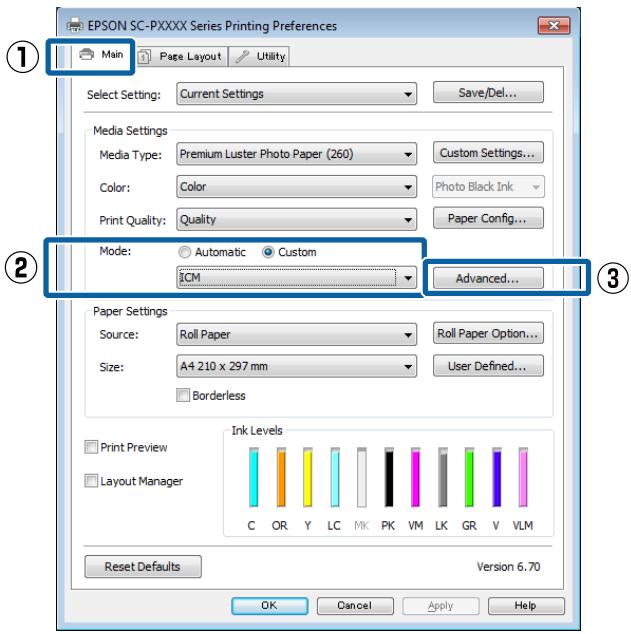Screen dimensions: 631x634
Task: Open the Select Setting dropdown
Action: 296,94
